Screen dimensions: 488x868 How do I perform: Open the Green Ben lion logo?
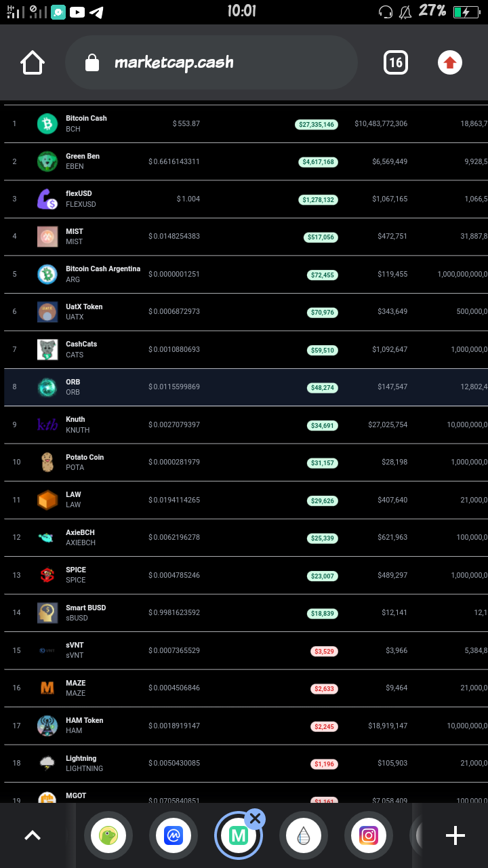(x=47, y=161)
